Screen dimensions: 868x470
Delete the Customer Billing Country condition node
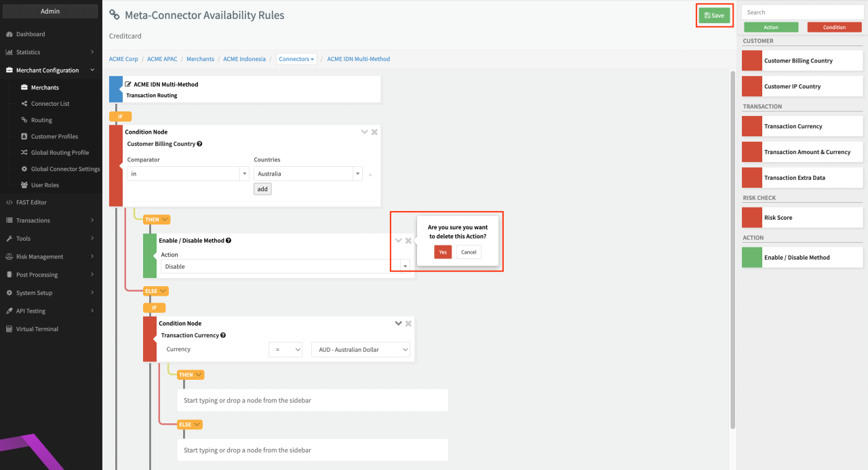point(374,132)
